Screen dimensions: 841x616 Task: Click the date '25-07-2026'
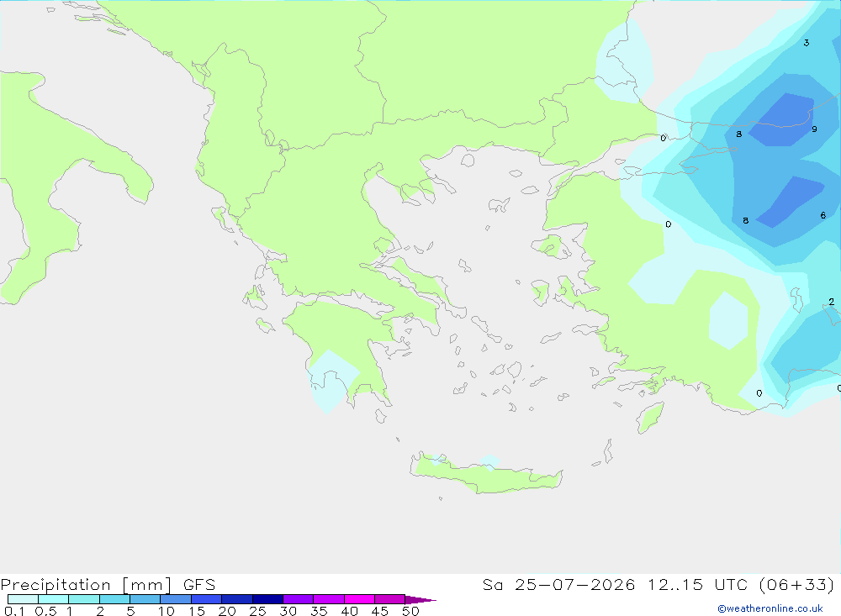pos(575,584)
